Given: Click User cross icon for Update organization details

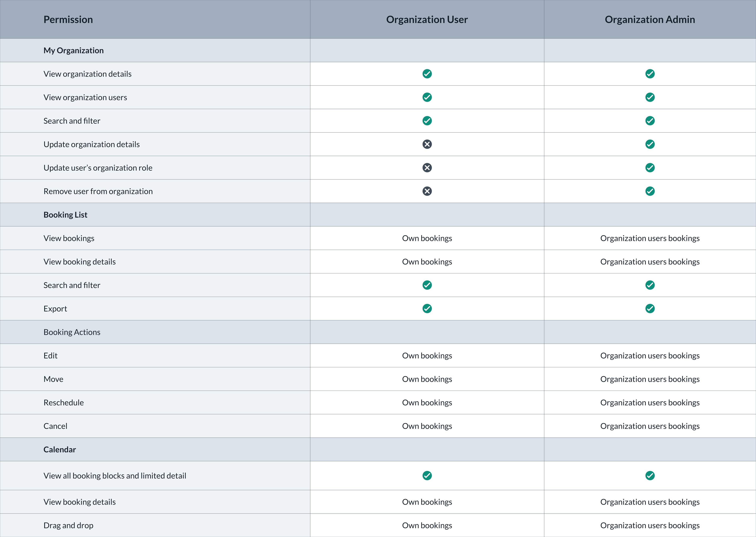Looking at the screenshot, I should pos(427,144).
